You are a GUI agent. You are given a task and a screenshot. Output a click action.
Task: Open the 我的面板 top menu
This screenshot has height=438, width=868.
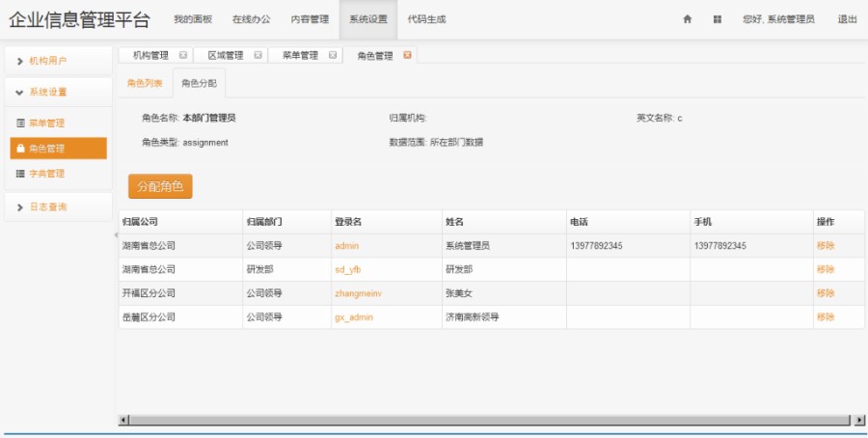pos(193,19)
